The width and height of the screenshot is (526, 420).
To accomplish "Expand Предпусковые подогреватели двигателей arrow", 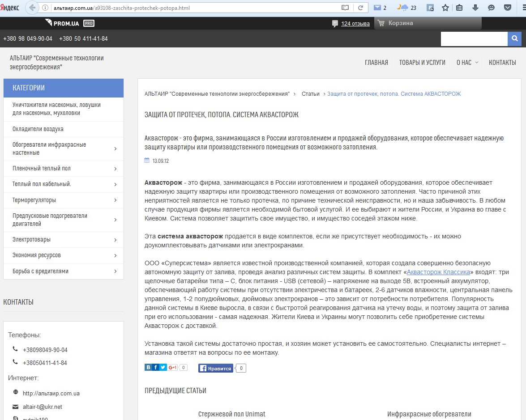I will point(115,220).
